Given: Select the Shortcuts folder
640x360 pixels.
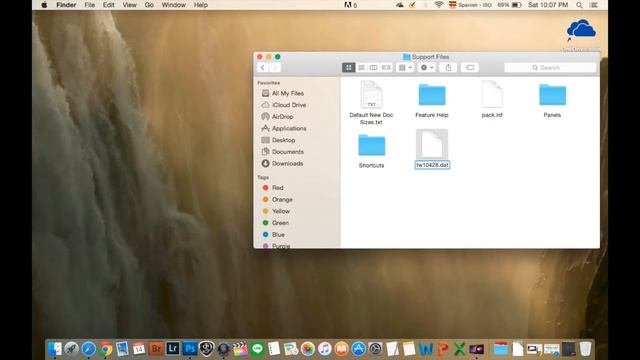Looking at the screenshot, I should pyautogui.click(x=371, y=150).
